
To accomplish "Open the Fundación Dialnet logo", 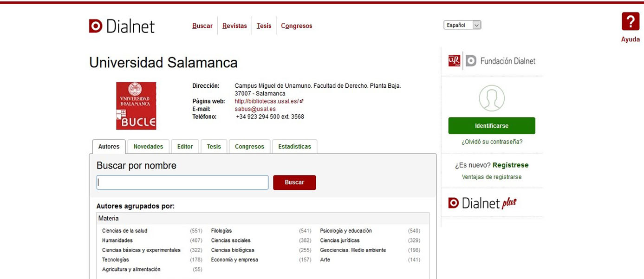I will coord(492,61).
